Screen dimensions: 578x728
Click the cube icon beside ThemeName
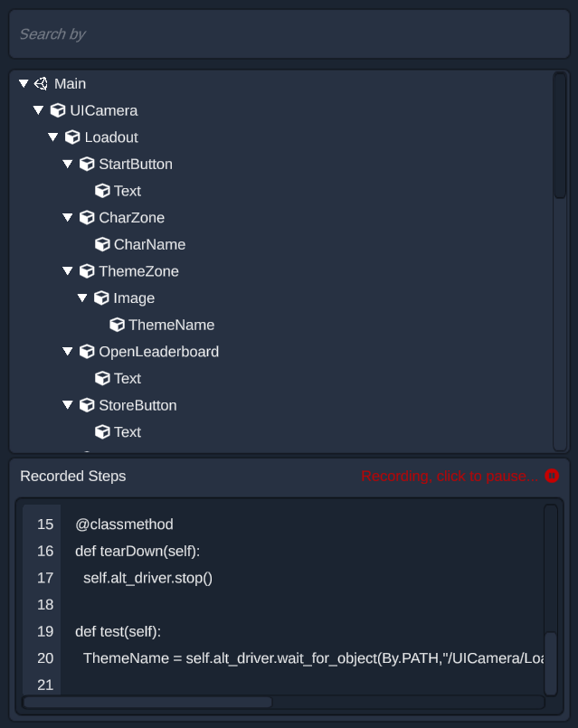(x=117, y=326)
